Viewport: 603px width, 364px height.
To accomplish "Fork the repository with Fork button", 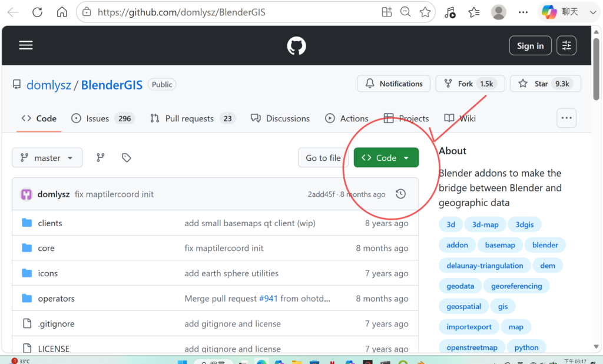I will tap(470, 84).
